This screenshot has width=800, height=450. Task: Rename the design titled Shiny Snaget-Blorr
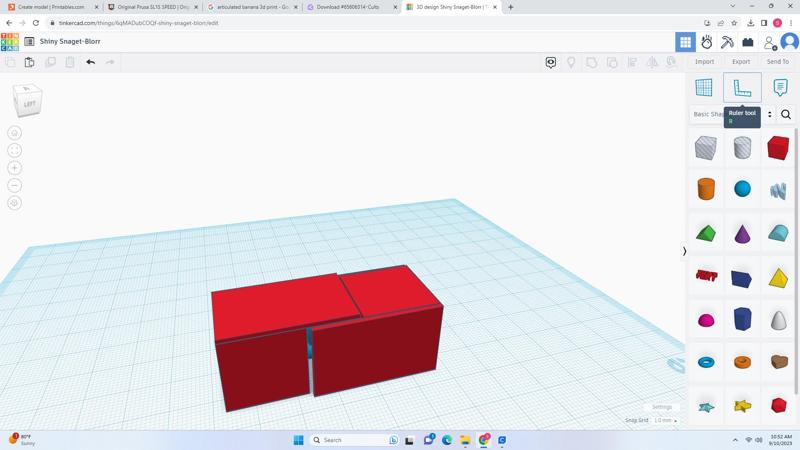(70, 41)
